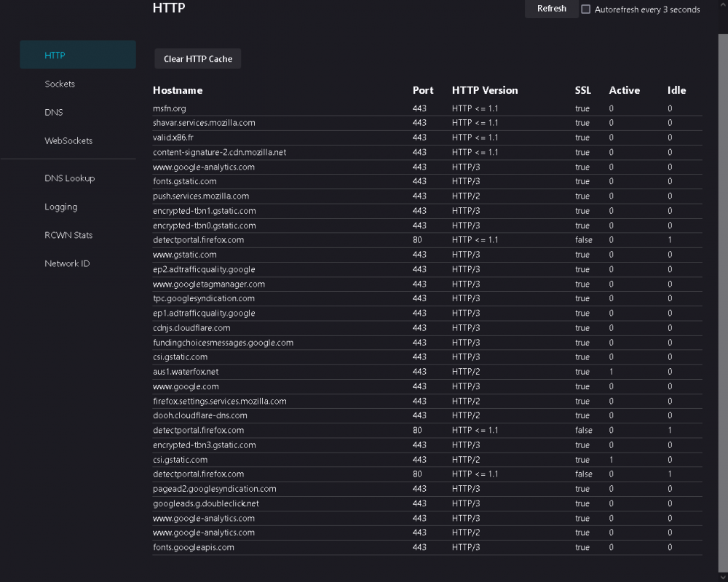Enable Autorefresh every 3 seconds checkbox
The height and width of the screenshot is (582, 728).
click(586, 9)
